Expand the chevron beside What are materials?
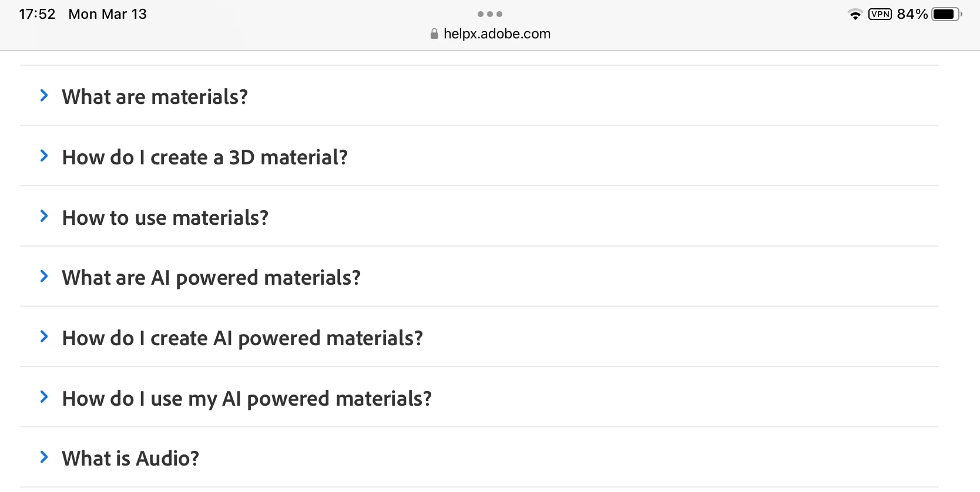This screenshot has height=492, width=980. (44, 95)
